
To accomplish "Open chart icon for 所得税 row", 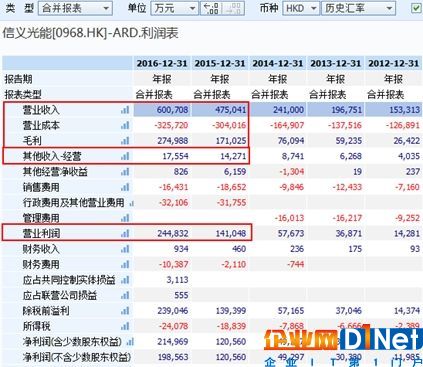I will [125, 326].
